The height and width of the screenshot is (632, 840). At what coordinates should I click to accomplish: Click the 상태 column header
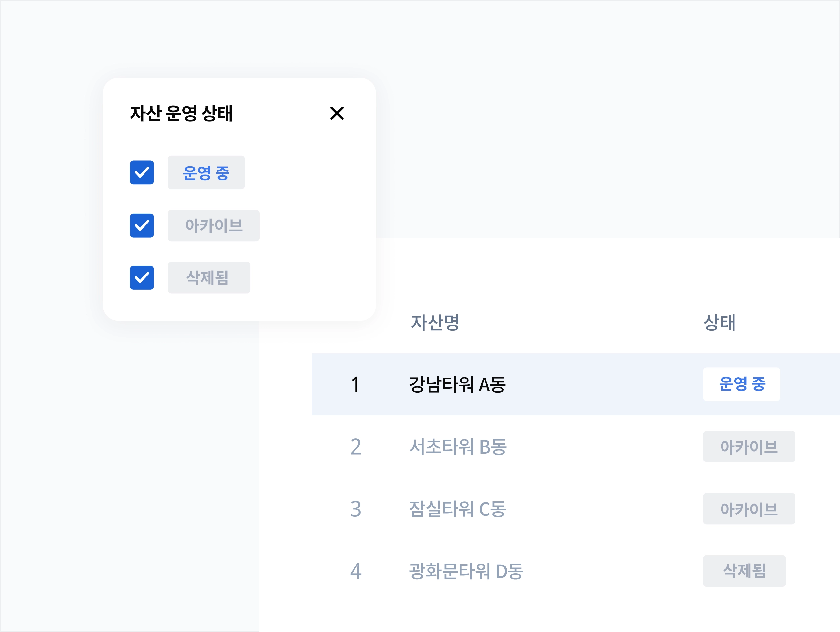point(719,323)
